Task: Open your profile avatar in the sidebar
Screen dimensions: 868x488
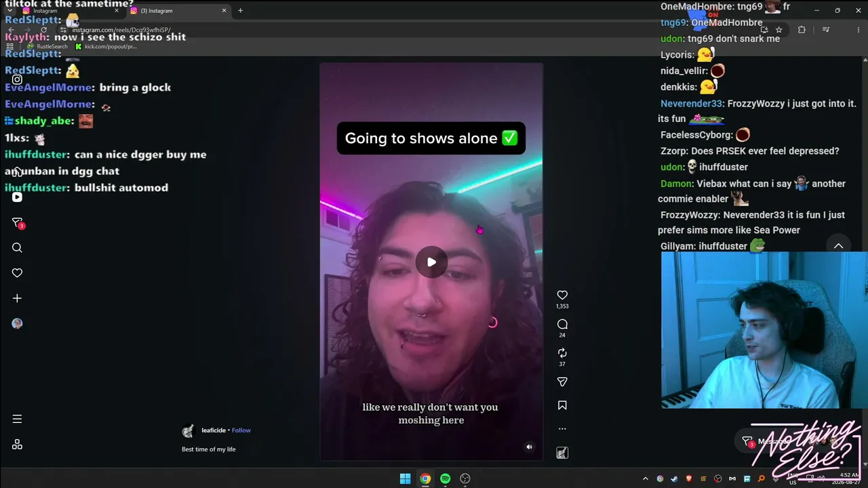Action: (x=17, y=323)
